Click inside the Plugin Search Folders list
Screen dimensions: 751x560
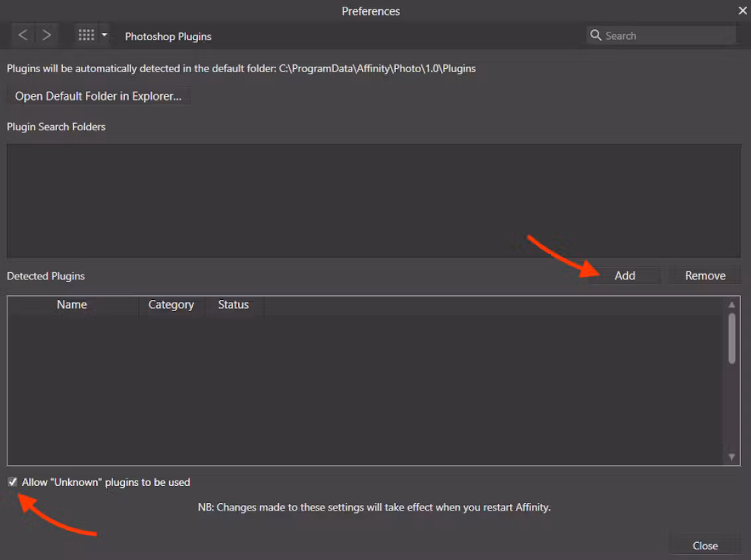[374, 201]
